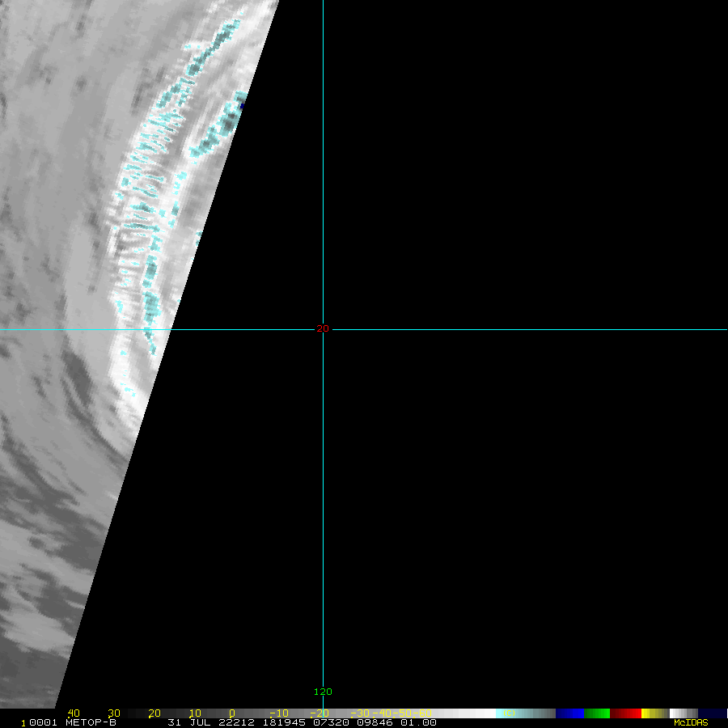Click the 0 temperature label on scale
This screenshot has height=728, width=728.
pyautogui.click(x=231, y=713)
